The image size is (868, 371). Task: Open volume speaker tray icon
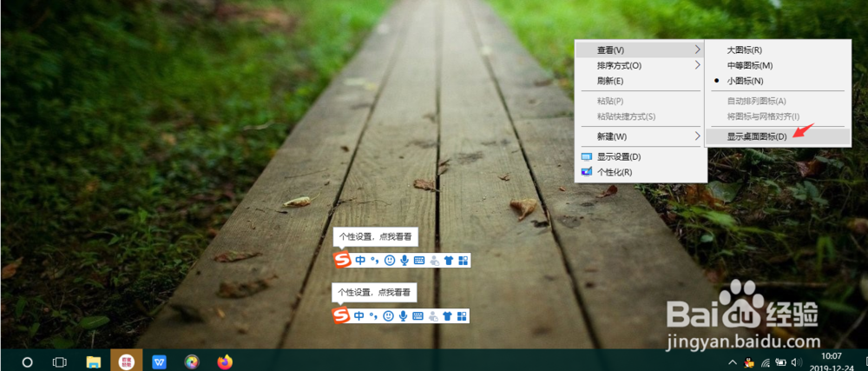[797, 363]
